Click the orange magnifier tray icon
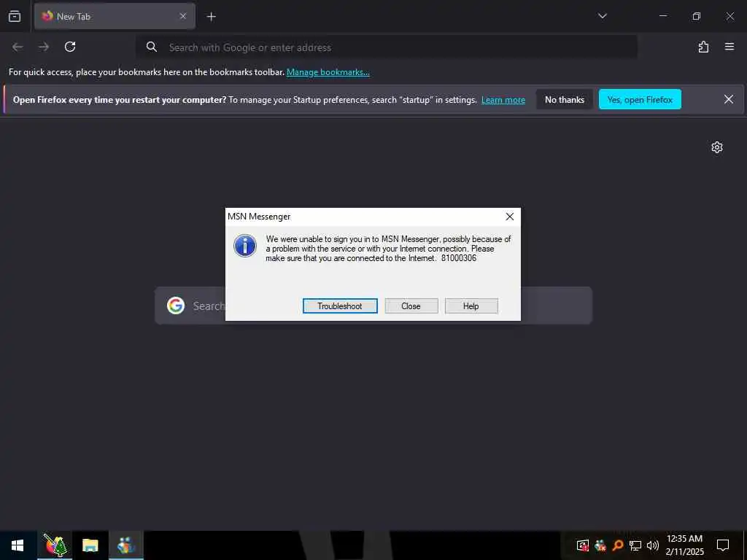The image size is (747, 560). [x=617, y=545]
